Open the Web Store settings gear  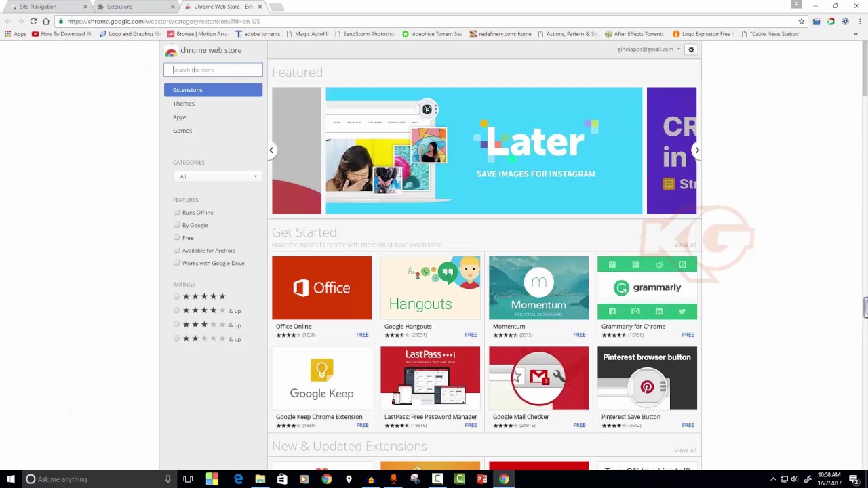click(691, 49)
